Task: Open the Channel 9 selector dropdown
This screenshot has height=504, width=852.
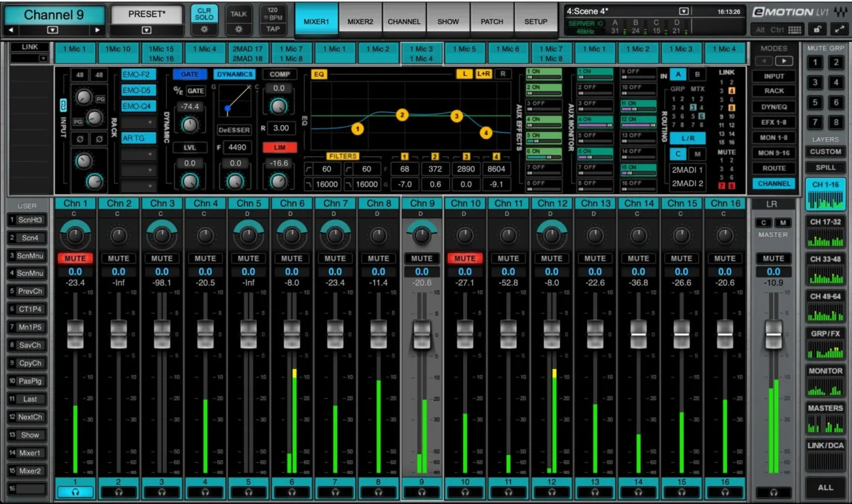Action: (x=53, y=30)
